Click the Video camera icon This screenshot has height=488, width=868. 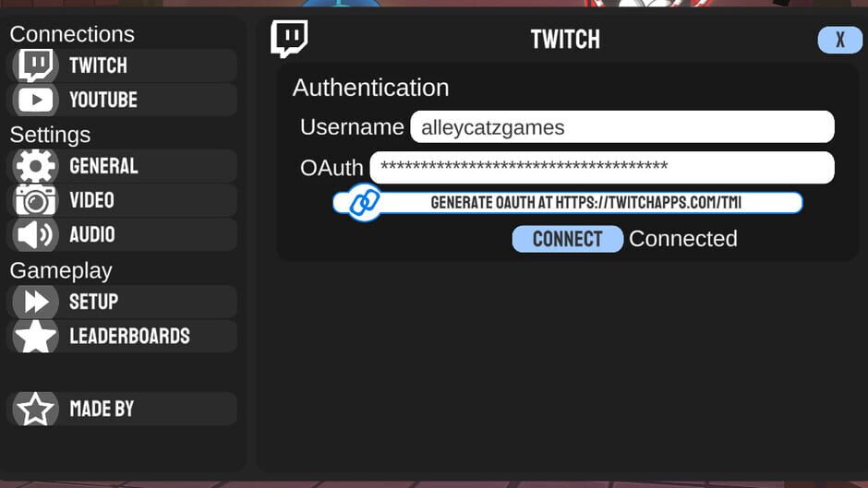pyautogui.click(x=35, y=200)
